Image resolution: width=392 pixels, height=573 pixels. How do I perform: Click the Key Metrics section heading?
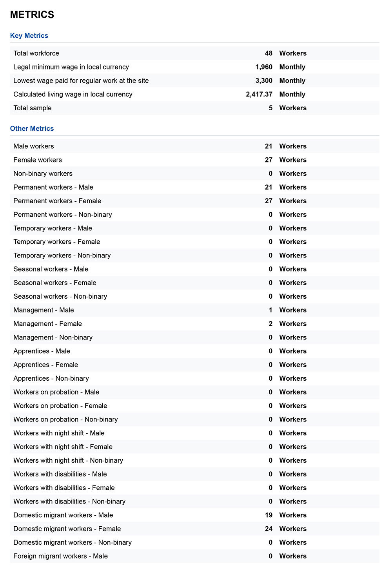(x=29, y=36)
